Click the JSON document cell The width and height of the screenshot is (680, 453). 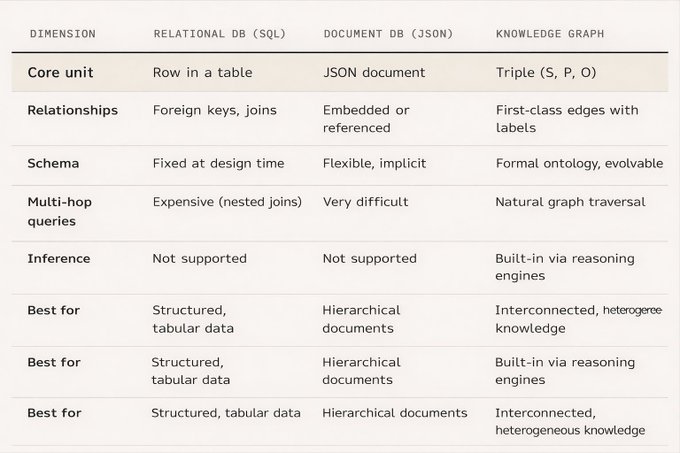click(x=374, y=72)
